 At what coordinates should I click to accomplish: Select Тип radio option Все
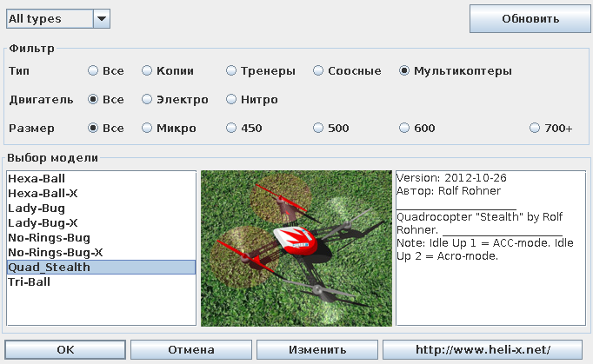[93, 70]
